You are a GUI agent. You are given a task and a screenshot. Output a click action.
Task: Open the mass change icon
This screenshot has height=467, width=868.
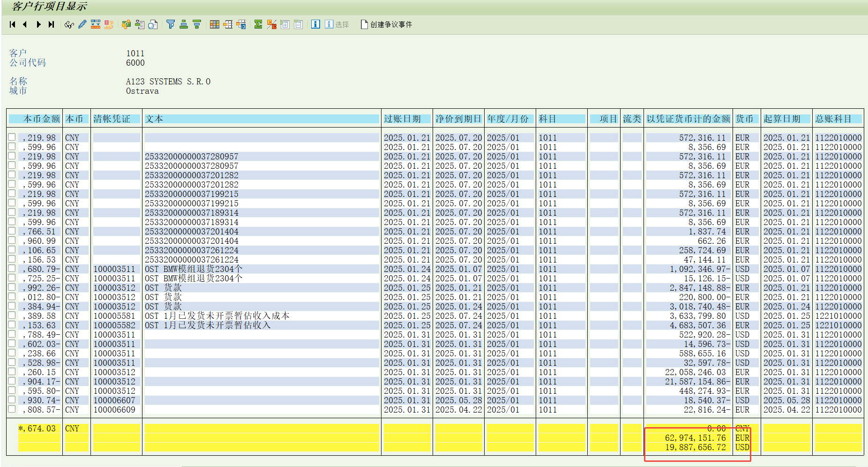tap(96, 24)
